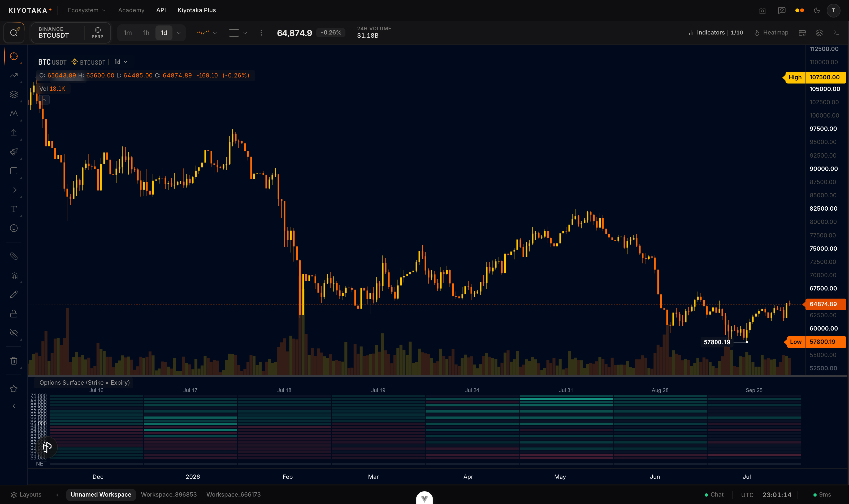
Task: Delete drawings with the trash icon
Action: point(14,361)
